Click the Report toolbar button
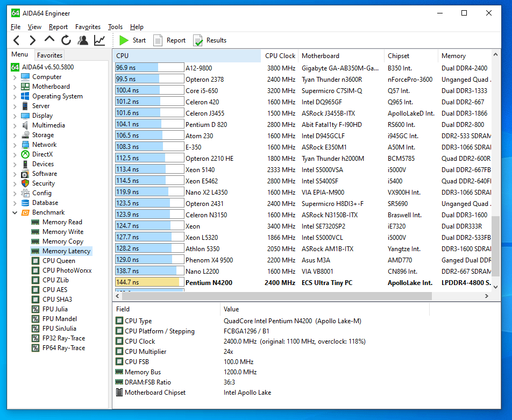Image resolution: width=512 pixels, height=420 pixels. (169, 40)
